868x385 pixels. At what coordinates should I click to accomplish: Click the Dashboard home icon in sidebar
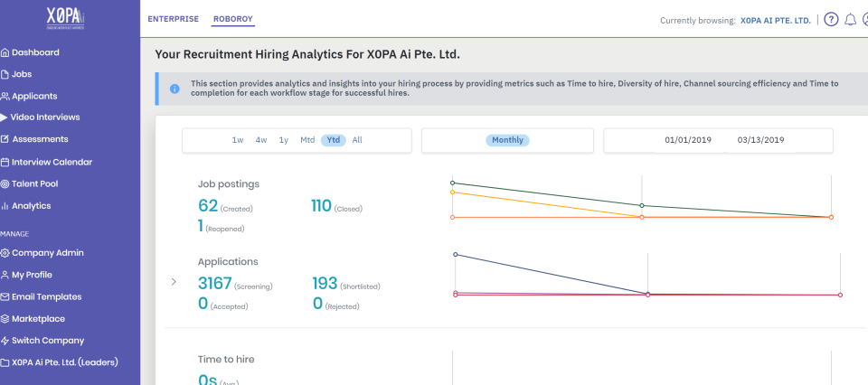(x=5, y=52)
